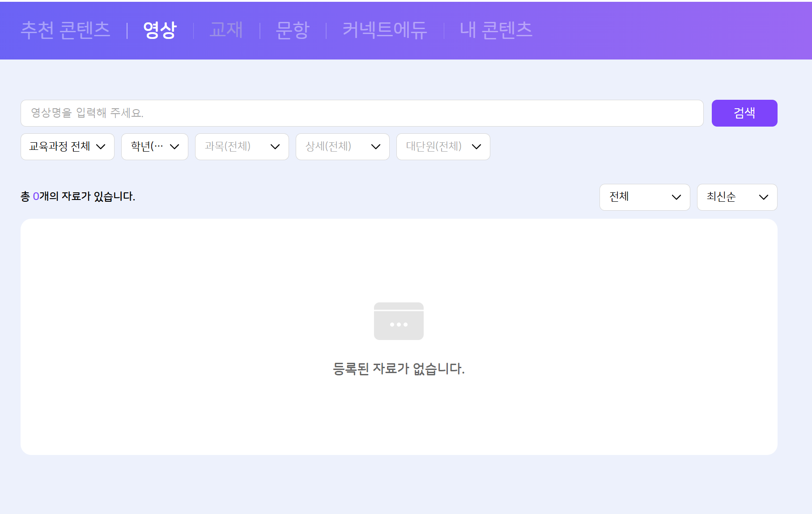Click the 영상명 search input field
This screenshot has width=812, height=514.
pyautogui.click(x=362, y=113)
